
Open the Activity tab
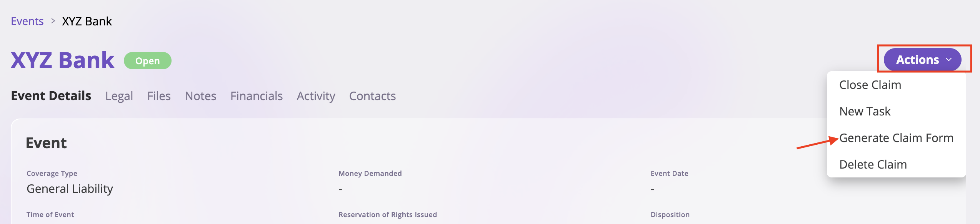[x=316, y=96]
